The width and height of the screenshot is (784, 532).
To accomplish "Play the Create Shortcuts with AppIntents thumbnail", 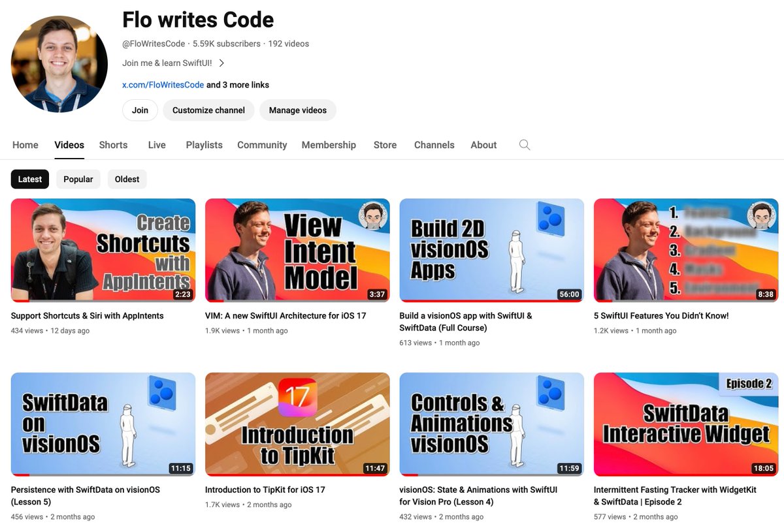I will coord(103,250).
